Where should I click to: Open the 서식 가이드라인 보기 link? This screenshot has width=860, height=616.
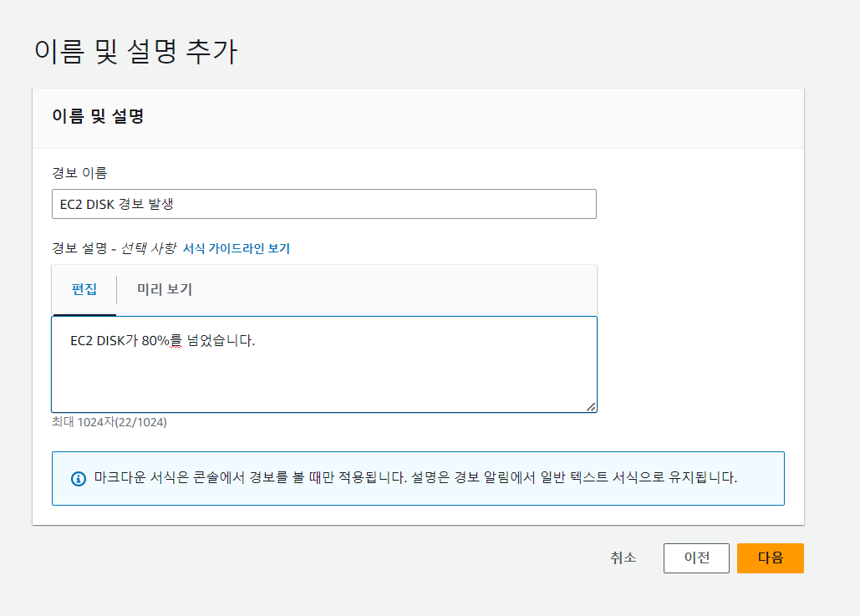[236, 248]
